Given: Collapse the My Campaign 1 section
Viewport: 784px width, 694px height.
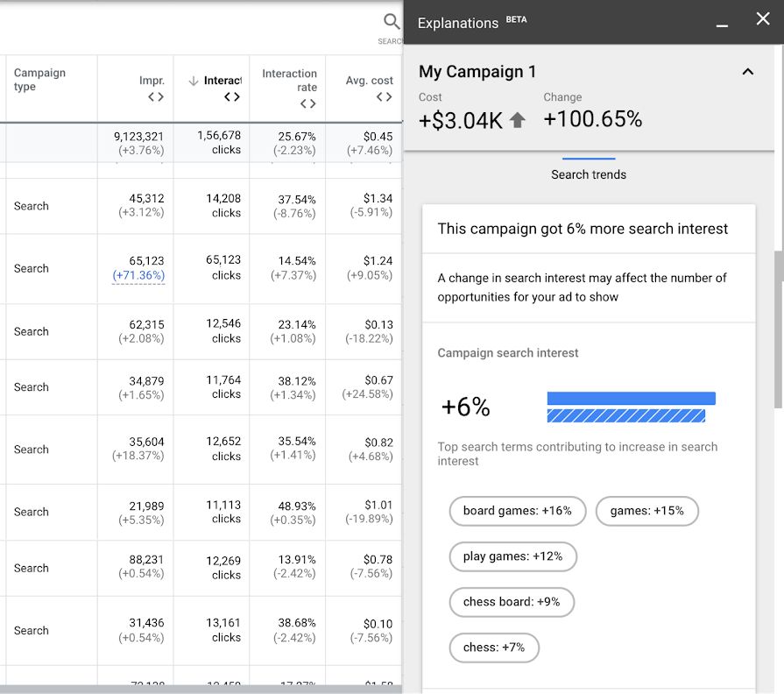Looking at the screenshot, I should 747,72.
